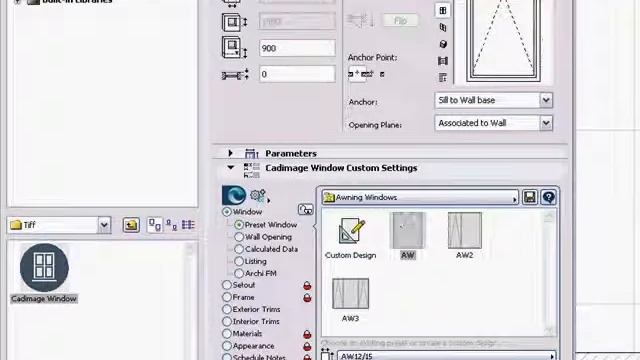Open the Tiff folder dropdown
640x360 pixels.
coord(59,225)
